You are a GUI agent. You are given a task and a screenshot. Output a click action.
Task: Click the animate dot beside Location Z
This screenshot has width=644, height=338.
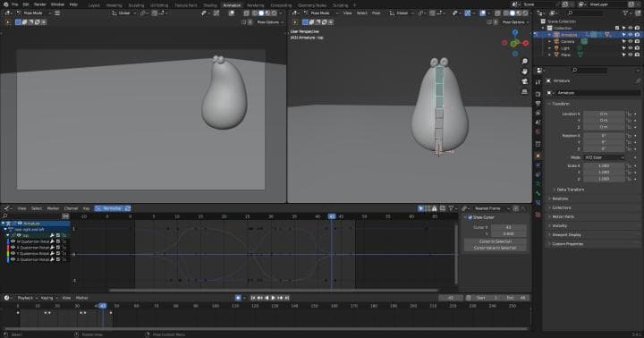click(635, 127)
